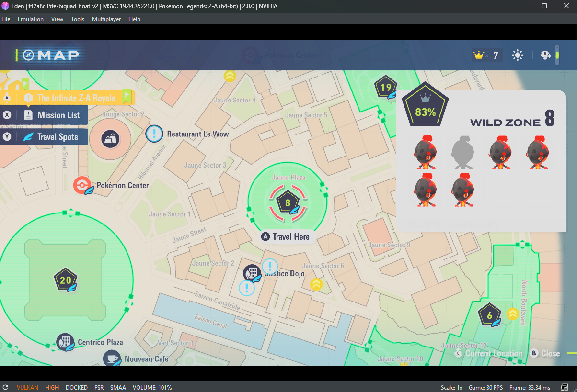
Task: Click the refresh icon in status bar
Action: tap(5, 387)
